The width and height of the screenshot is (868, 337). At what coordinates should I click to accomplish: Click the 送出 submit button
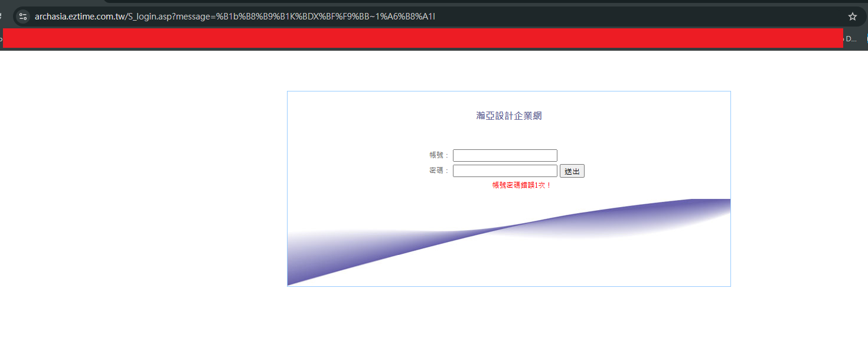click(x=572, y=171)
